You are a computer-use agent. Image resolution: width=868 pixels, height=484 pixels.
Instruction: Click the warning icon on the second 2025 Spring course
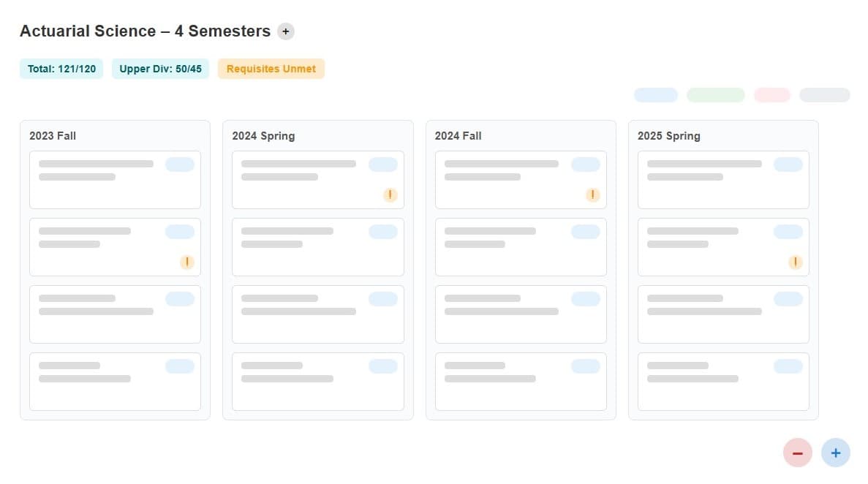click(x=795, y=262)
